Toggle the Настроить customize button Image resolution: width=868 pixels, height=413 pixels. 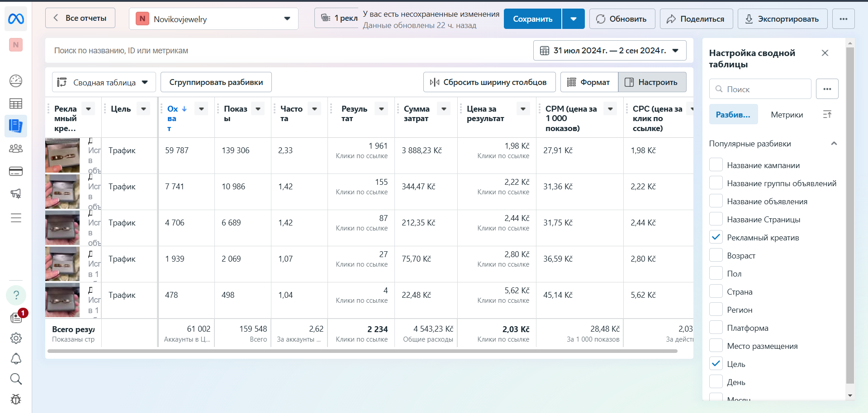point(652,82)
